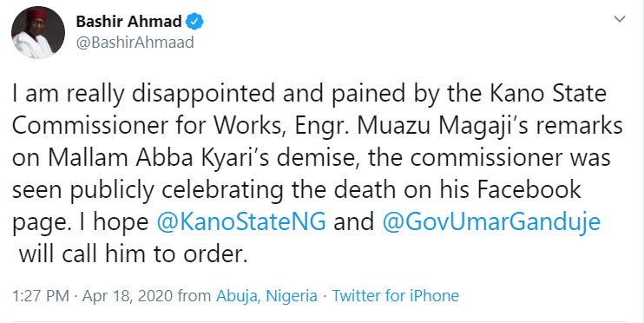Viewport: 644px width, 323px height.
Task: Click the Twitter for iPhone source link
Action: coord(395,296)
